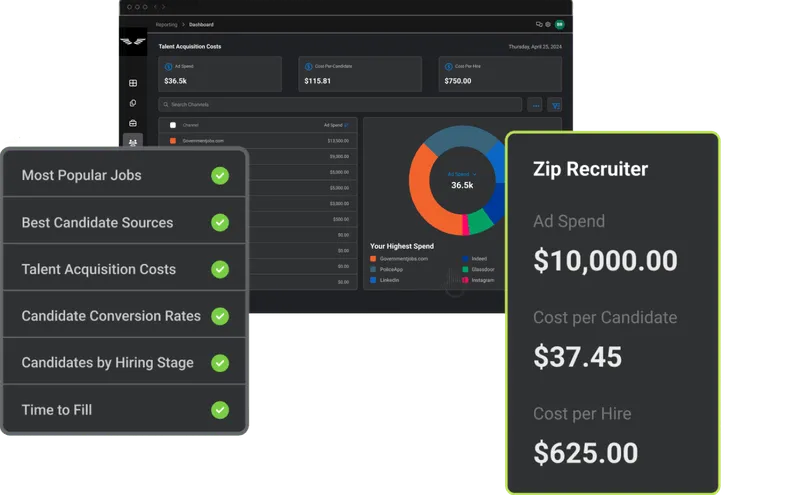Click the Channel column header
Viewport: 800px width, 495px height.
(190, 125)
